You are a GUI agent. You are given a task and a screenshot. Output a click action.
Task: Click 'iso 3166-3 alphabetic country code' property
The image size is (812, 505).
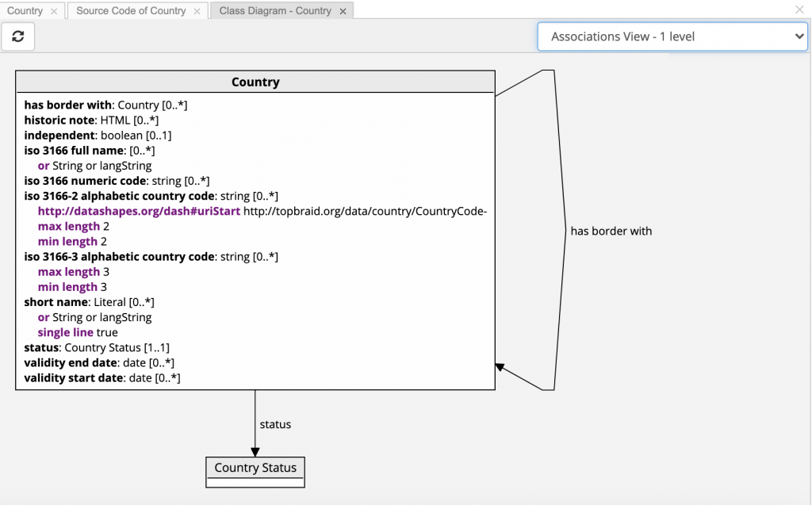click(x=151, y=256)
